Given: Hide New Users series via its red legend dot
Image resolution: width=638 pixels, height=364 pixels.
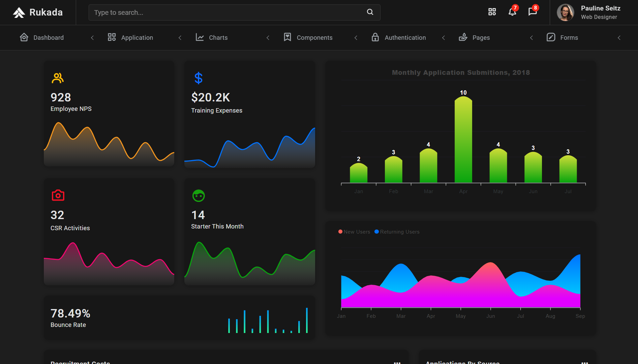Looking at the screenshot, I should coord(340,232).
